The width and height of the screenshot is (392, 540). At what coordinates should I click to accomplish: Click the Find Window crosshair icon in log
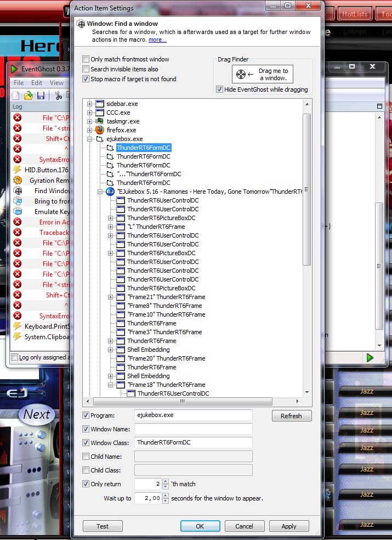[x=18, y=191]
